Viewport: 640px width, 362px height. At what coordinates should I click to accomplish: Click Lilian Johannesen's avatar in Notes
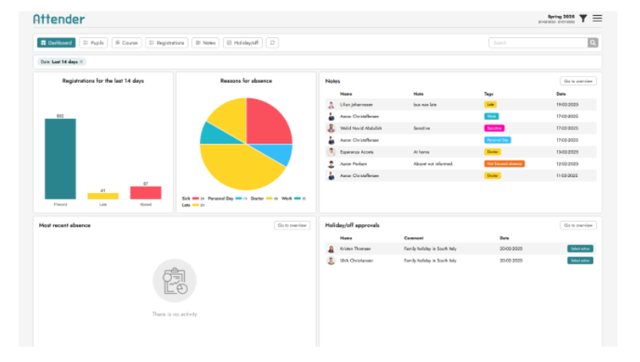coord(331,105)
